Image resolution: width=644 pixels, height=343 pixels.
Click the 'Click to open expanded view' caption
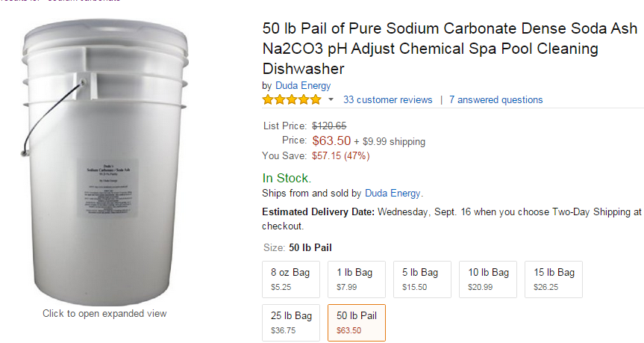104,313
